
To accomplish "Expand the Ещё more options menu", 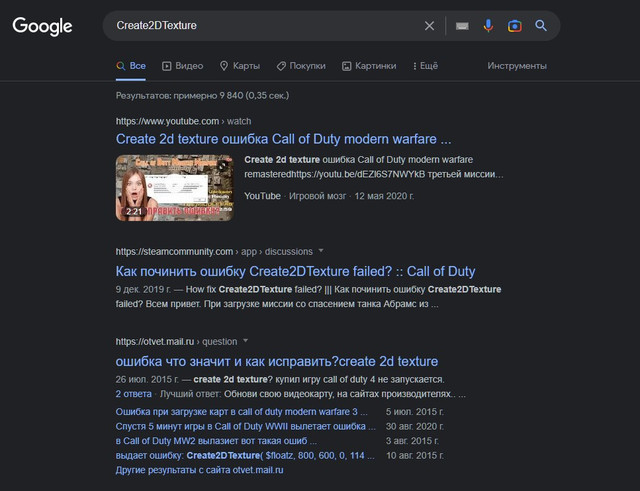I will [423, 66].
